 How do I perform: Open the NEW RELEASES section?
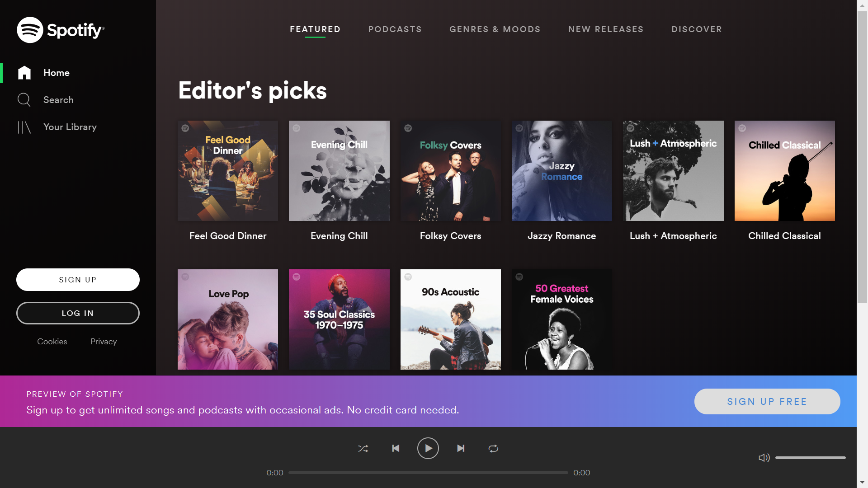tap(606, 28)
